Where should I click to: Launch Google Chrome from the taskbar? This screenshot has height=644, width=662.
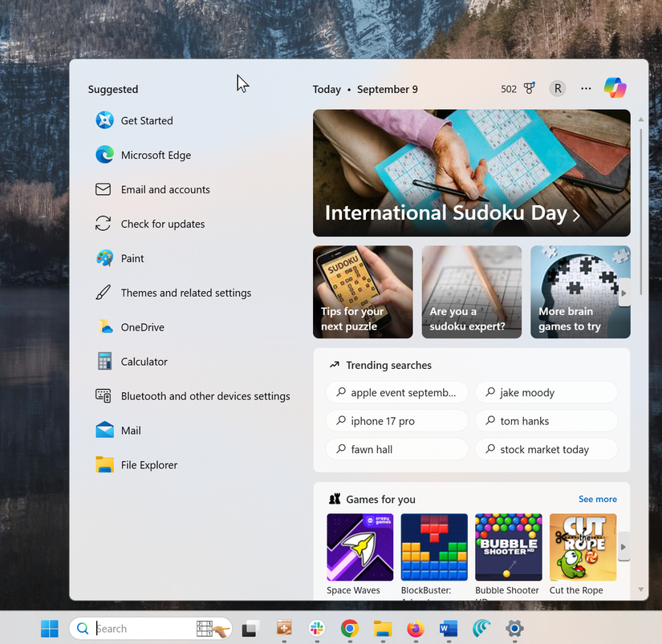[x=349, y=630]
